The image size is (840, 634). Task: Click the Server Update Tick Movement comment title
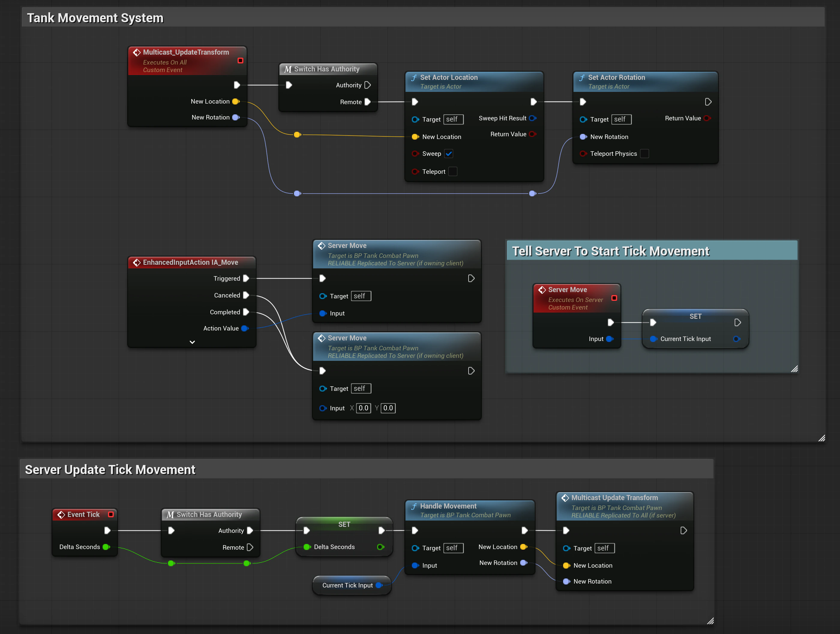[110, 470]
